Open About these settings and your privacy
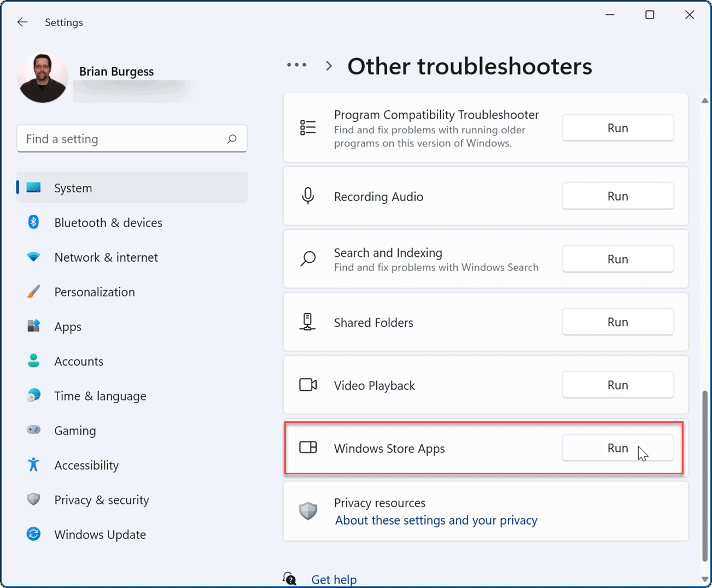 click(x=435, y=520)
